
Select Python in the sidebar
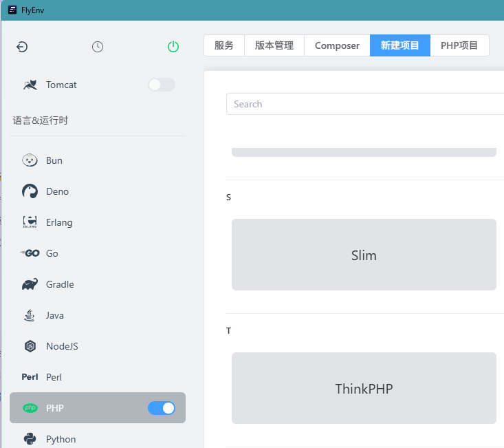(61, 439)
